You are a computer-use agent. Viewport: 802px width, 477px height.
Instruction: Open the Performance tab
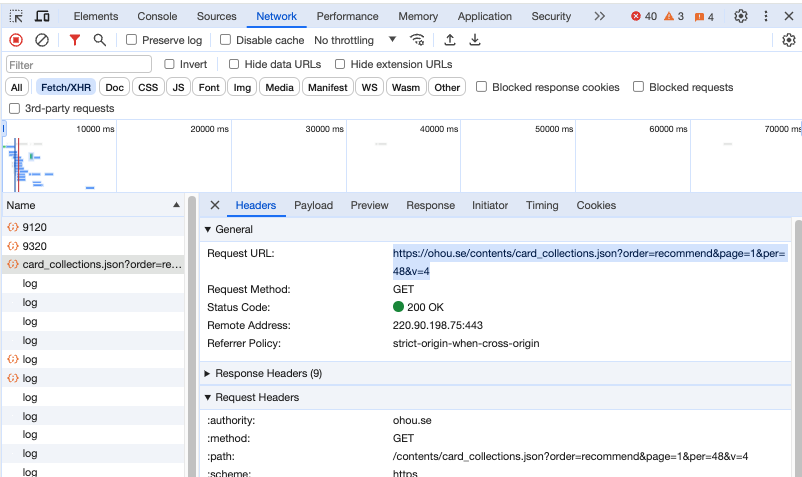click(347, 16)
